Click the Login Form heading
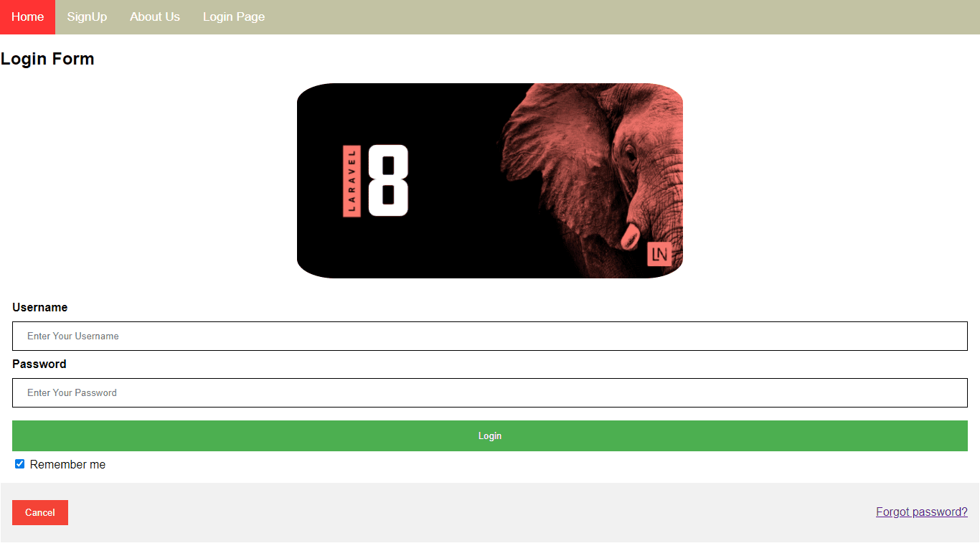The height and width of the screenshot is (551, 980). pyautogui.click(x=47, y=59)
